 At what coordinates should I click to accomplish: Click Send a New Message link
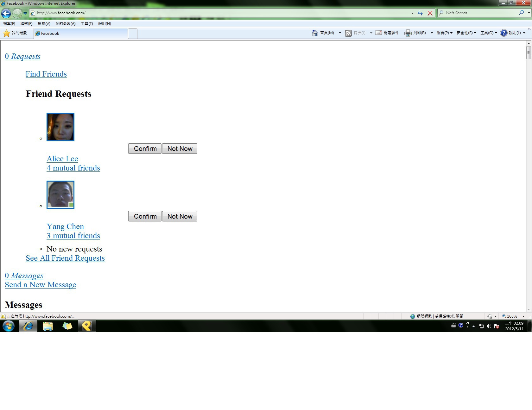(x=41, y=285)
